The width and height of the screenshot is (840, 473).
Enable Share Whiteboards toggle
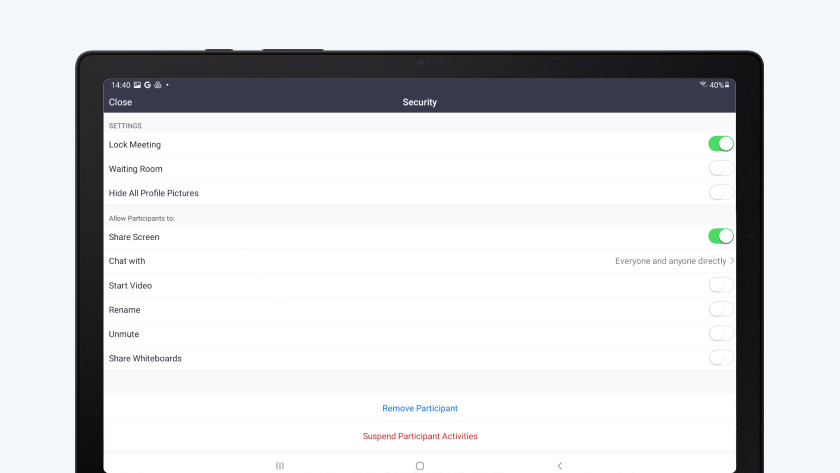coord(721,358)
